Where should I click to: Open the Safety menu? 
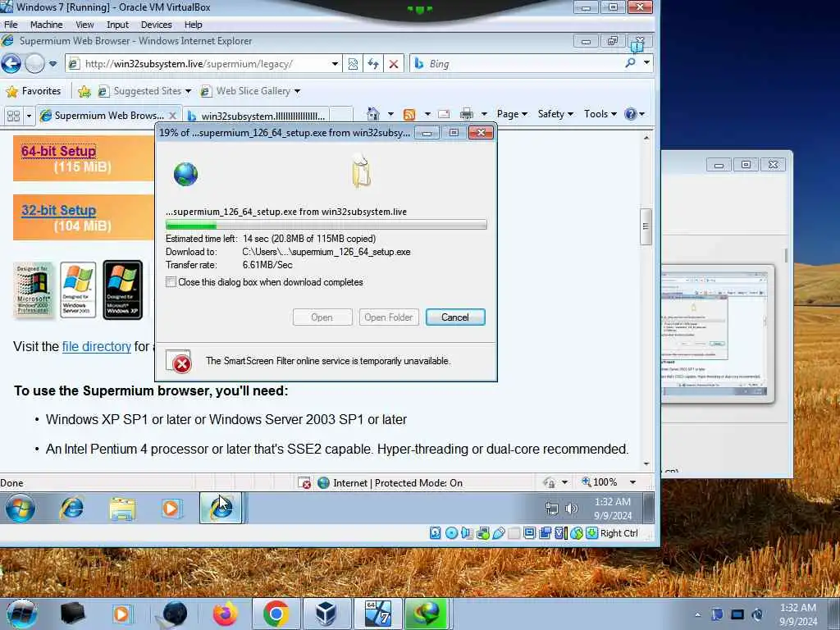[x=555, y=114]
